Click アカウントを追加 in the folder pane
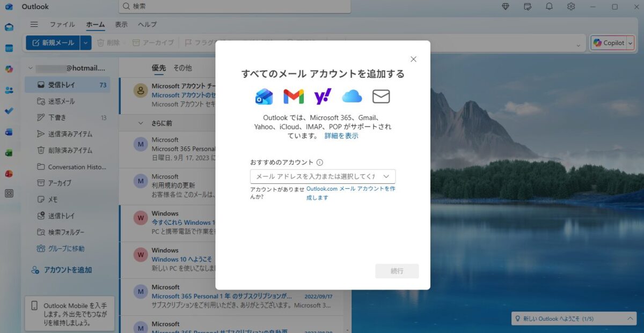The height and width of the screenshot is (333, 644). point(61,270)
